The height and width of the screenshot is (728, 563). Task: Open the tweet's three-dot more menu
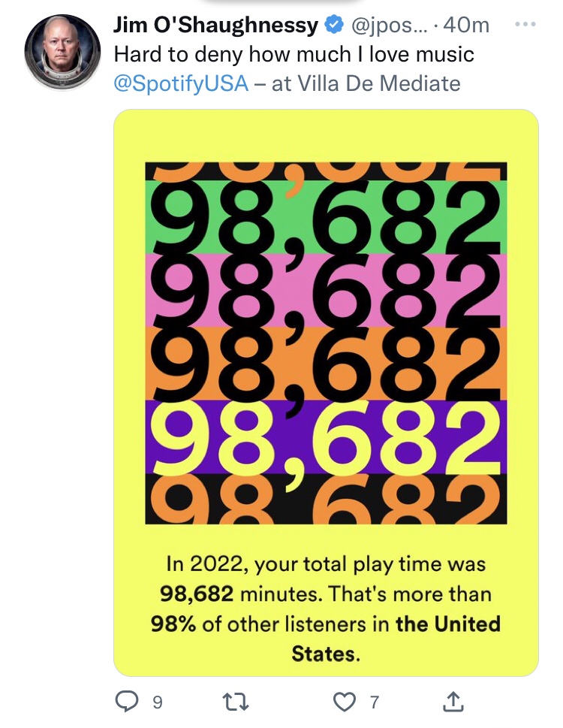(x=527, y=25)
